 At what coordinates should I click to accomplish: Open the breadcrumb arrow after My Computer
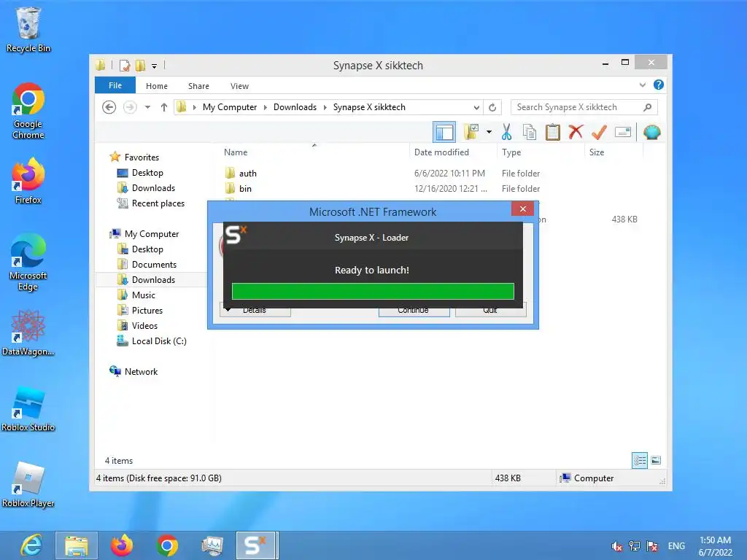(266, 107)
